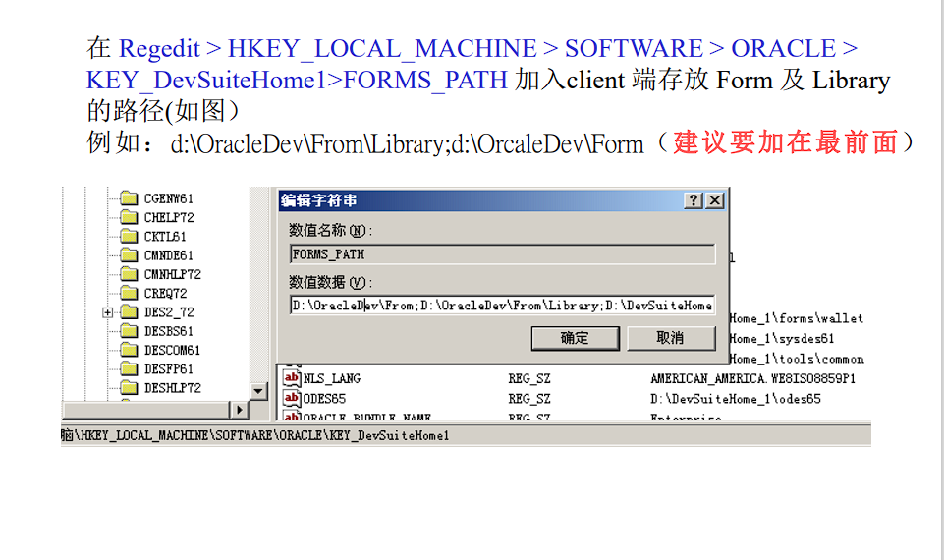Select the CHELP72 tree item label
Viewport: 944px width, 560px height.
pyautogui.click(x=169, y=217)
